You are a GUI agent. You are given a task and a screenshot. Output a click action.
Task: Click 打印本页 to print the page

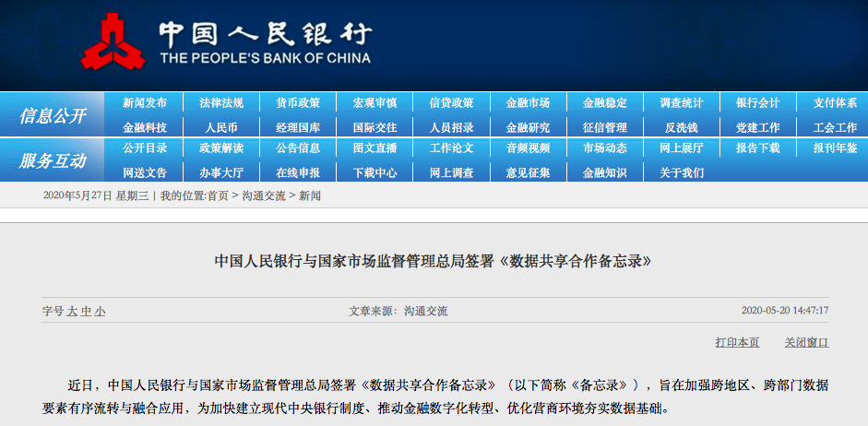(x=737, y=342)
